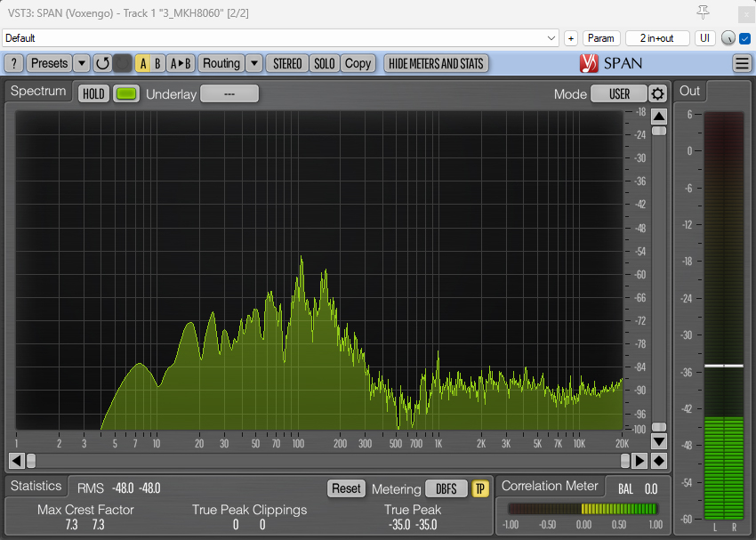The image size is (756, 540).
Task: Toggle the plugin bypass checkbox
Action: click(x=745, y=38)
